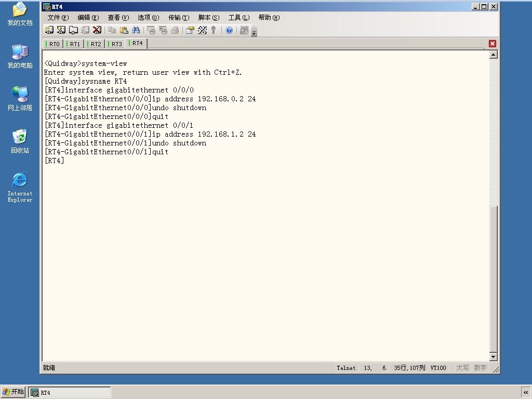This screenshot has height=399, width=532.
Task: Open Internet Explorer desktop icon
Action: point(20,187)
